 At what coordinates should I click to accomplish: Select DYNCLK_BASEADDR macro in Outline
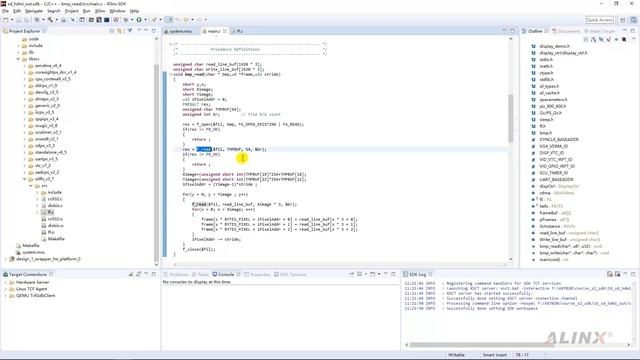559,139
